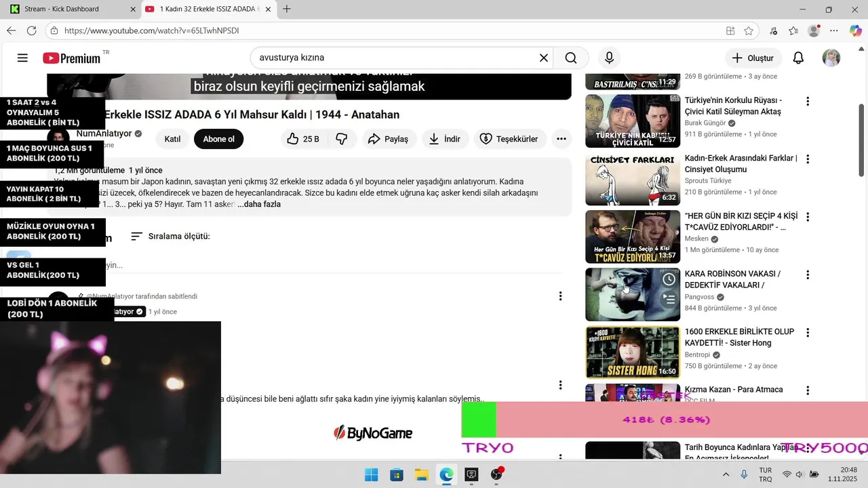This screenshot has height=488, width=868.
Task: Clear the search box with the X
Action: click(544, 58)
